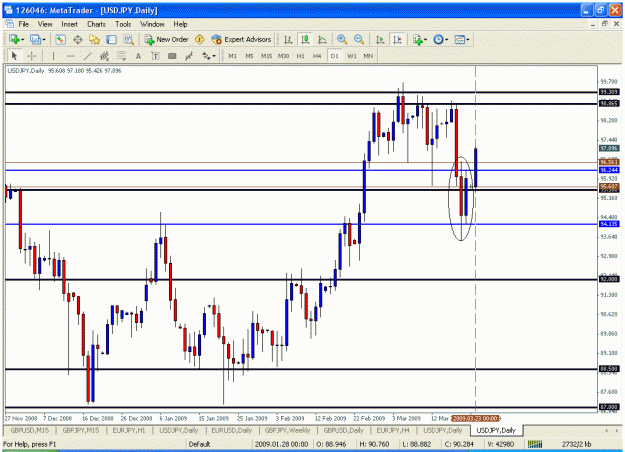Switch to GBPJPY,Weekly chart tab

pyautogui.click(x=287, y=430)
